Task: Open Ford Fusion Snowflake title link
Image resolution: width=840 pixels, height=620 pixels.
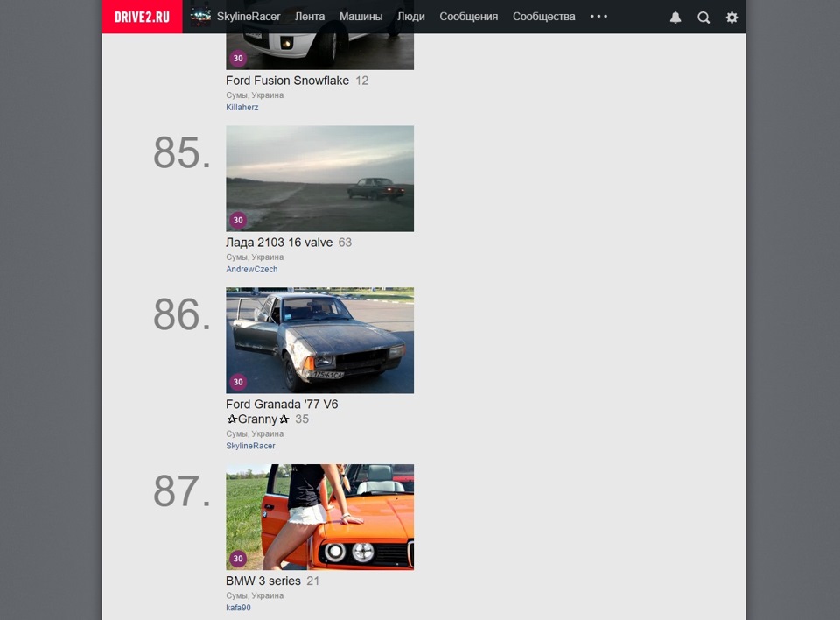Action: coord(287,81)
